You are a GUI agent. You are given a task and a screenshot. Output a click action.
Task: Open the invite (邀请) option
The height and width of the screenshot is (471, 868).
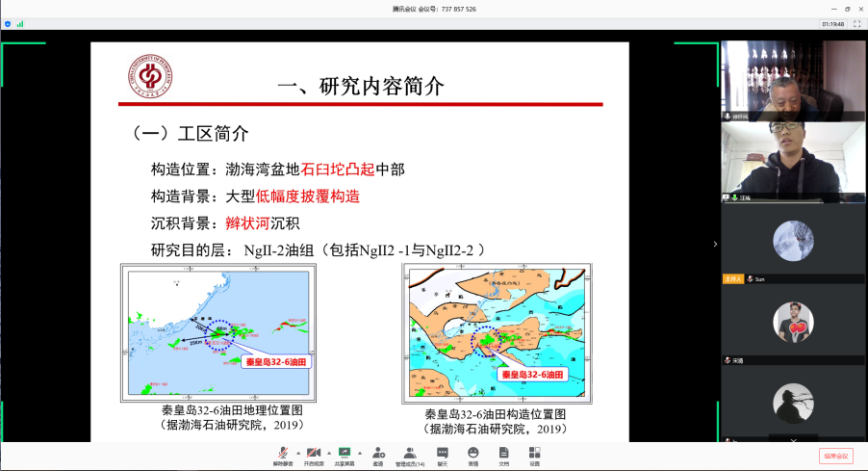378,455
